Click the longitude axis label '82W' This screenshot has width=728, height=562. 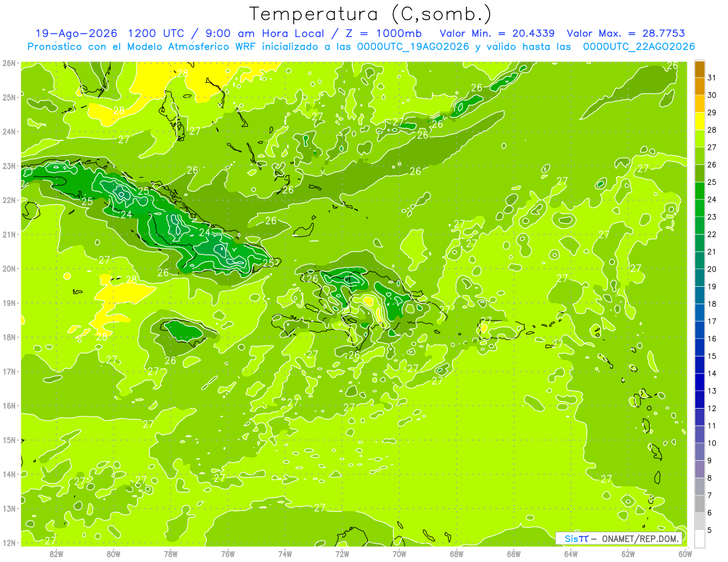[56, 554]
